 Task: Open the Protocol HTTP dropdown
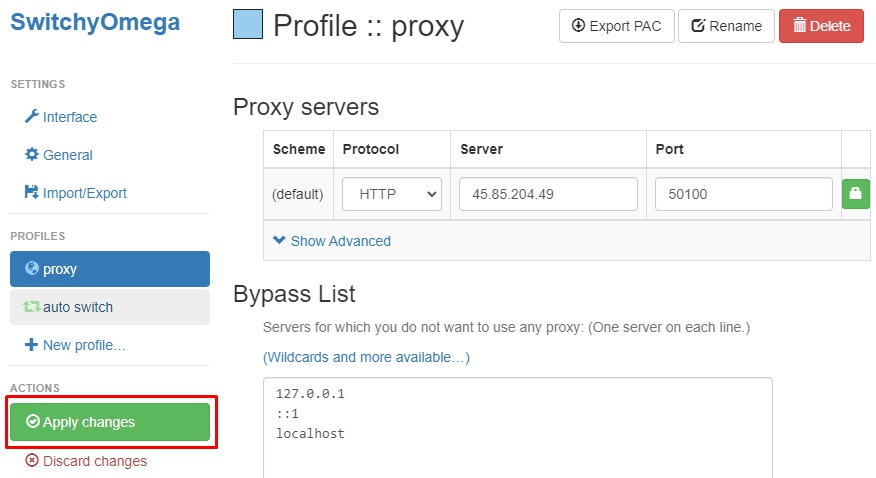[392, 194]
